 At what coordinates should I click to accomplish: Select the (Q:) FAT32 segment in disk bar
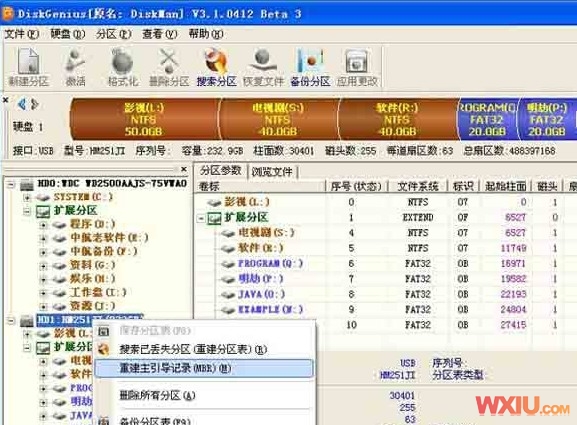coord(487,119)
